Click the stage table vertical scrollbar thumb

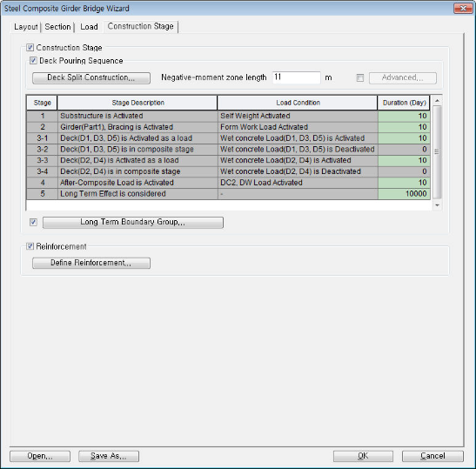pos(437,151)
